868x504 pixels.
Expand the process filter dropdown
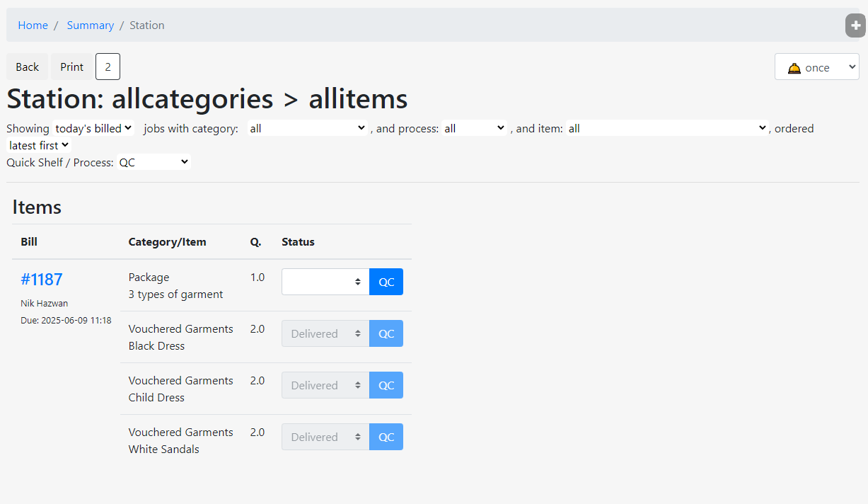coord(474,128)
